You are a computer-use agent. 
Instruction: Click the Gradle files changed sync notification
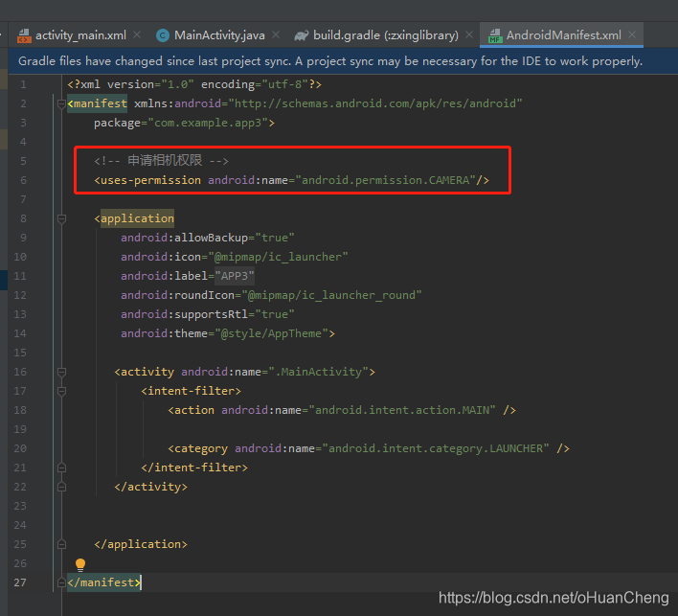(x=330, y=61)
